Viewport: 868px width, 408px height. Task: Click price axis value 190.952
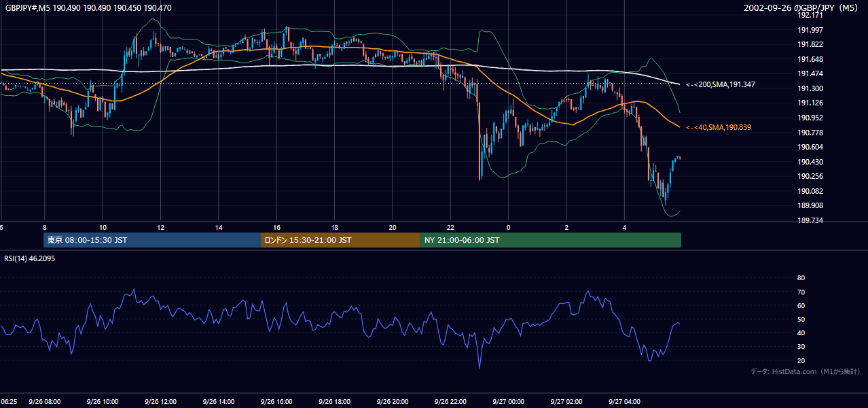(x=810, y=118)
